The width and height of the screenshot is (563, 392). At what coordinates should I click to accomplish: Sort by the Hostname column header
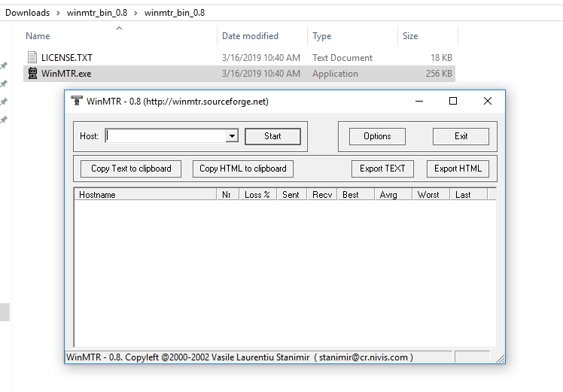tap(145, 195)
